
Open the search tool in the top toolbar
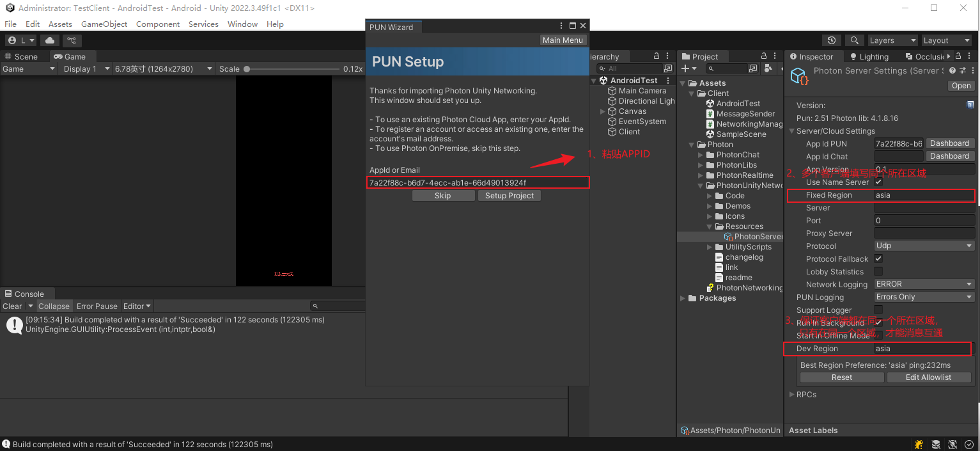pyautogui.click(x=855, y=40)
